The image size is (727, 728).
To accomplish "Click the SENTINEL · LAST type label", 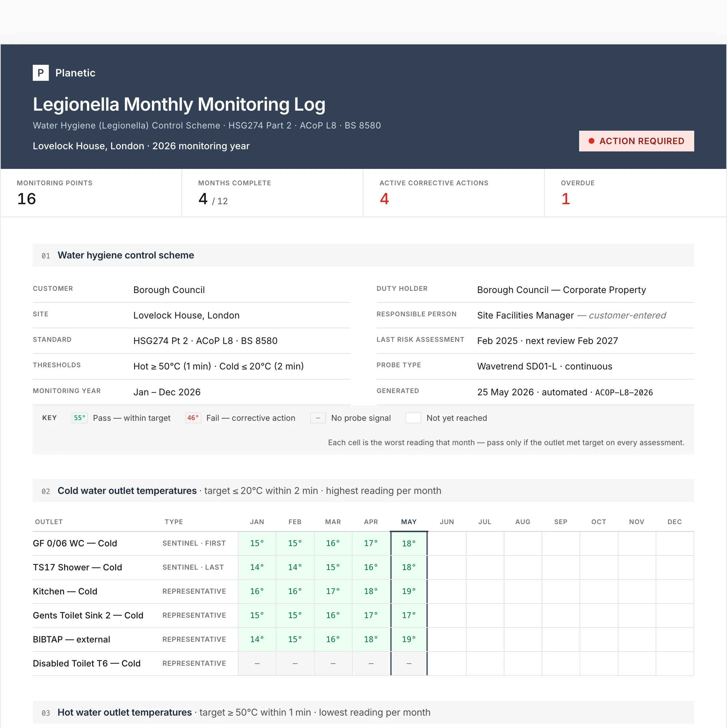I will 193,567.
